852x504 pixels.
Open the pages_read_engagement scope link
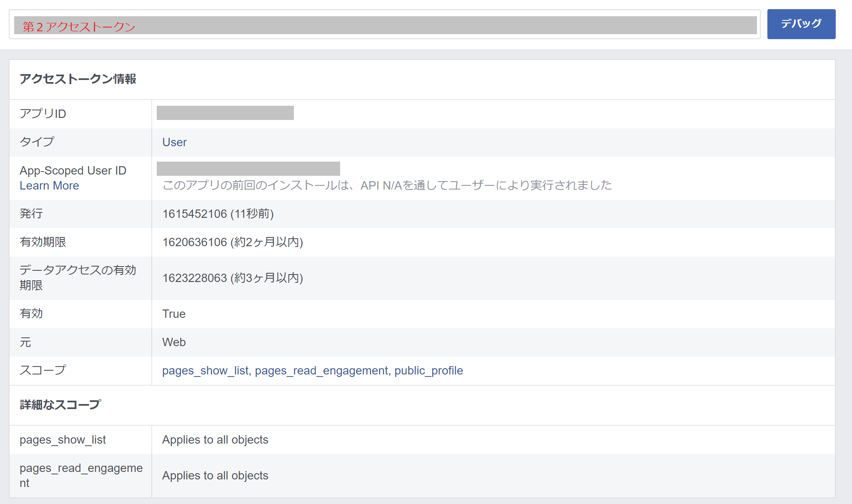(321, 371)
